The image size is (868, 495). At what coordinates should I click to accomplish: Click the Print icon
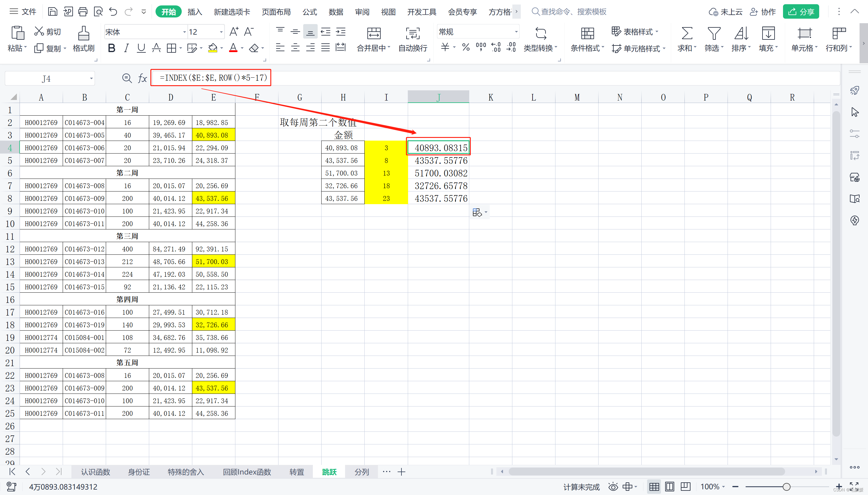pyautogui.click(x=83, y=12)
